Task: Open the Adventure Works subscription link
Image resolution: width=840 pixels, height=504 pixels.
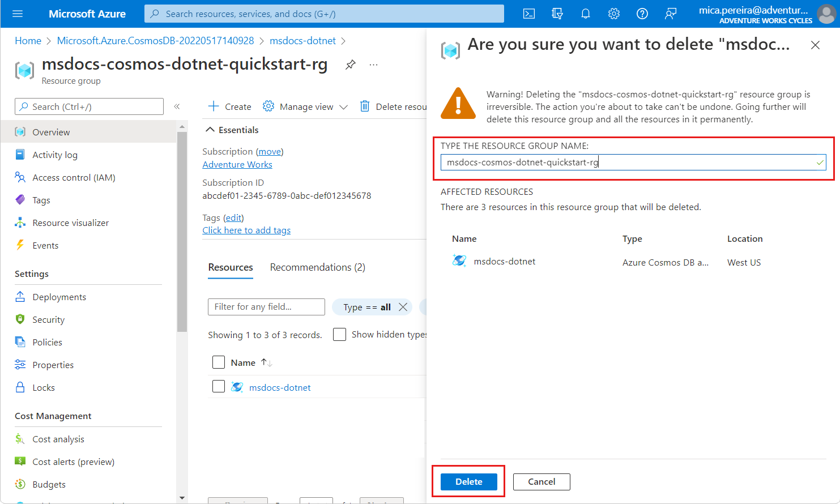Action: pyautogui.click(x=237, y=164)
